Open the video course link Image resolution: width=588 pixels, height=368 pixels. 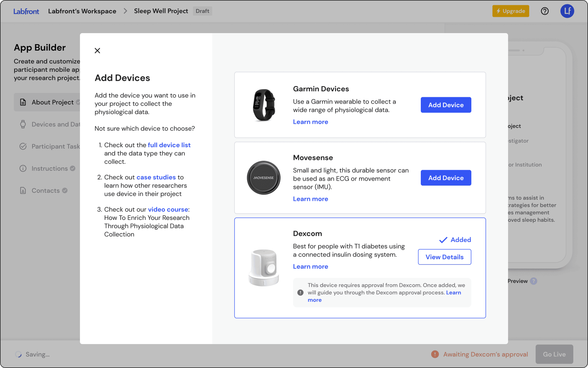point(168,210)
